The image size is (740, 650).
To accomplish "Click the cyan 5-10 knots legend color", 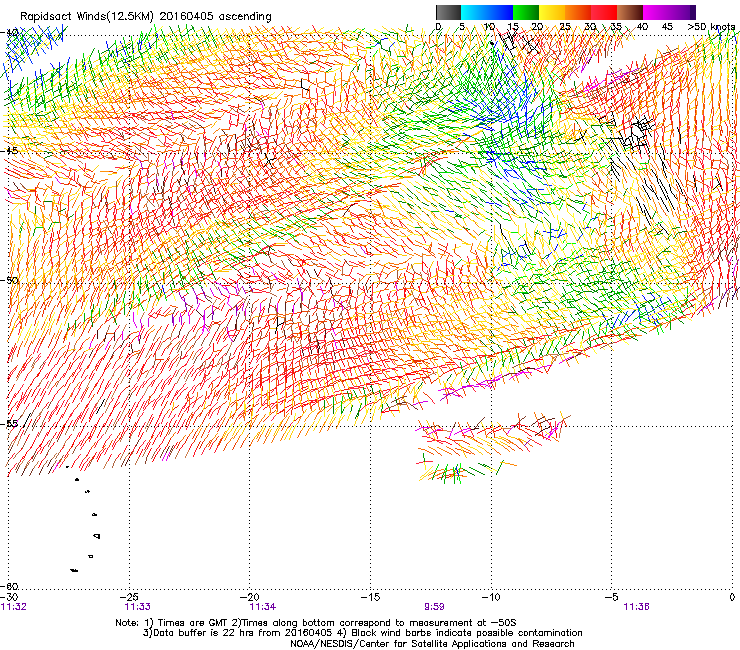I will (x=473, y=12).
